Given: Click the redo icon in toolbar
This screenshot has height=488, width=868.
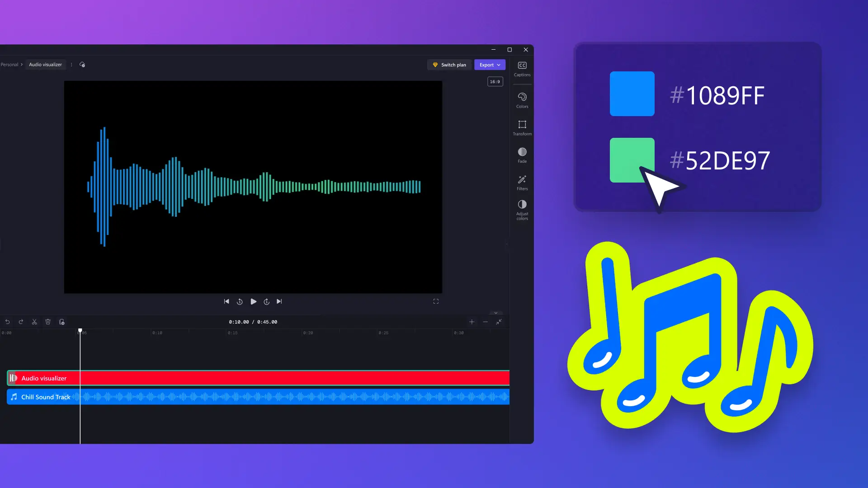Looking at the screenshot, I should pyautogui.click(x=21, y=322).
